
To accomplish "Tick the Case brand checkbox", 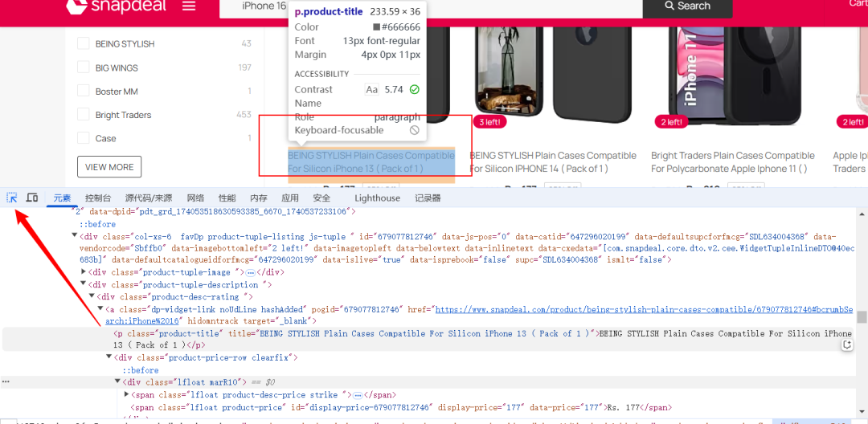I will coord(83,138).
